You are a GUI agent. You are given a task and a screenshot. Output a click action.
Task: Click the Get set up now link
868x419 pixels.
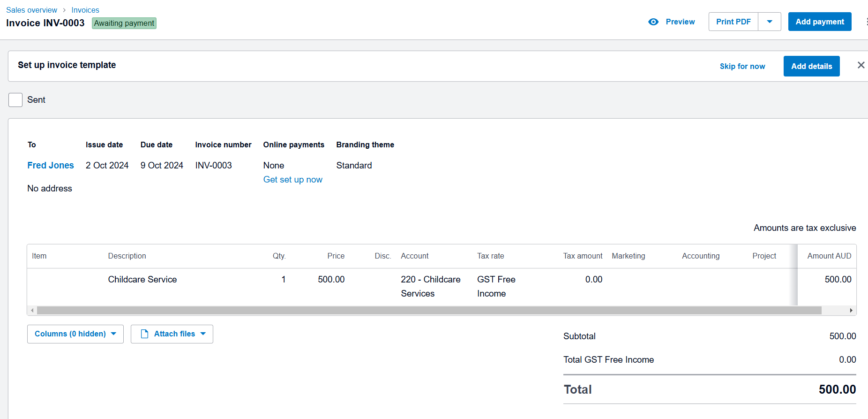[292, 180]
